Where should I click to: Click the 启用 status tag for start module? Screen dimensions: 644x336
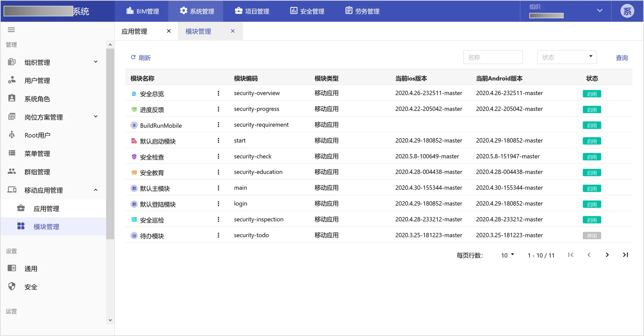pyautogui.click(x=592, y=141)
